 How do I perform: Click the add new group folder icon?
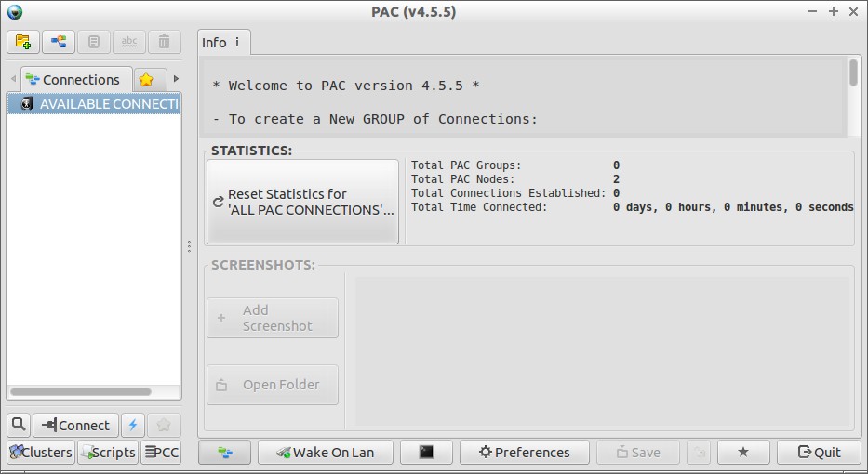click(23, 42)
